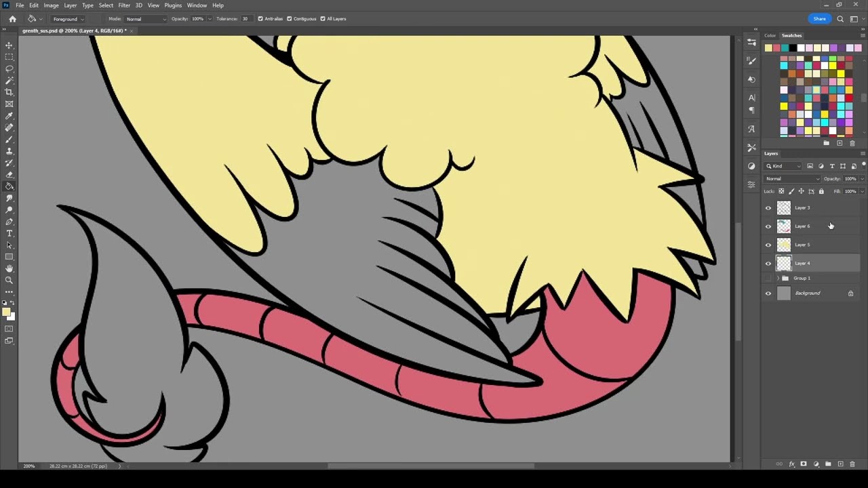
Task: Open the layer filter Kind dropdown
Action: point(783,166)
